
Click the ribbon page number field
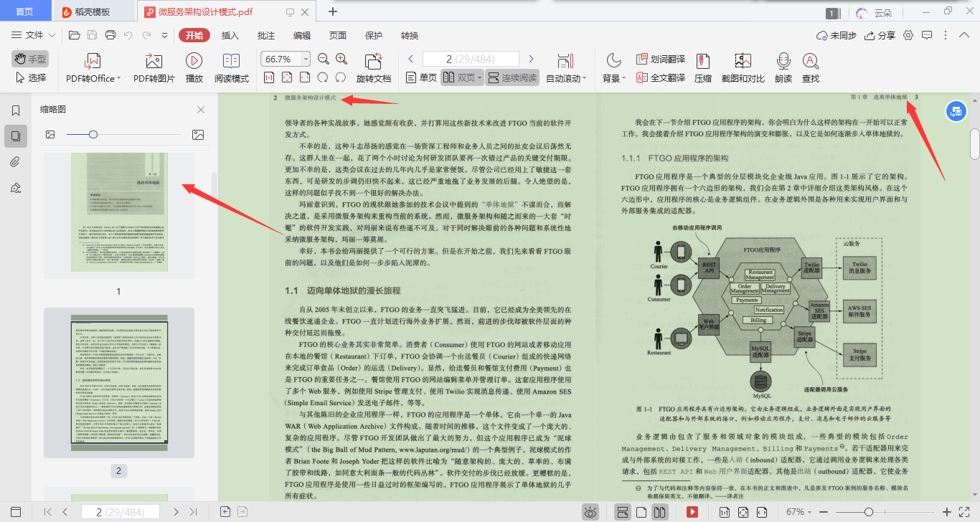(471, 59)
